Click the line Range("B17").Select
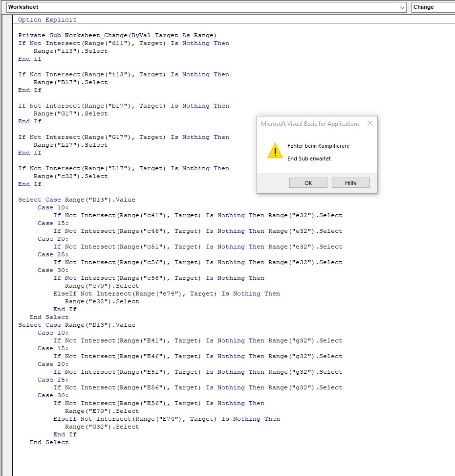Screen dimensions: 455x476 pos(71,82)
